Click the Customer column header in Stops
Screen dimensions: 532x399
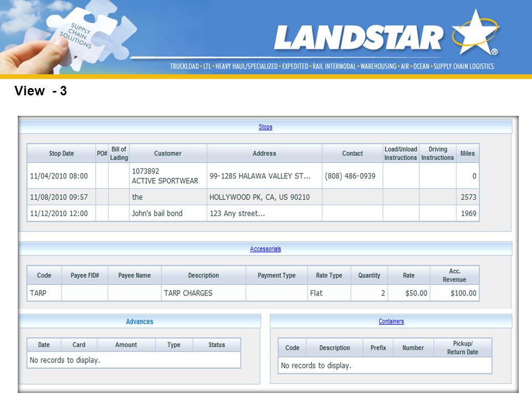point(168,154)
